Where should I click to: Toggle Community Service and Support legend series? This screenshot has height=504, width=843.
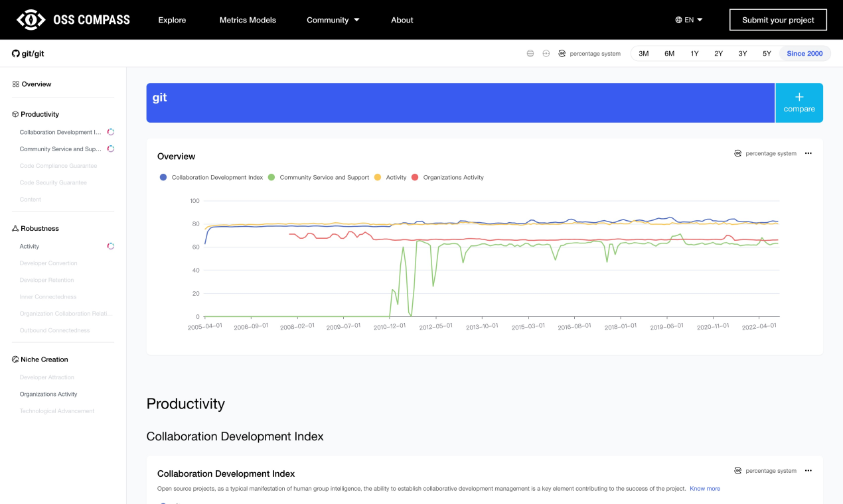[x=319, y=178]
